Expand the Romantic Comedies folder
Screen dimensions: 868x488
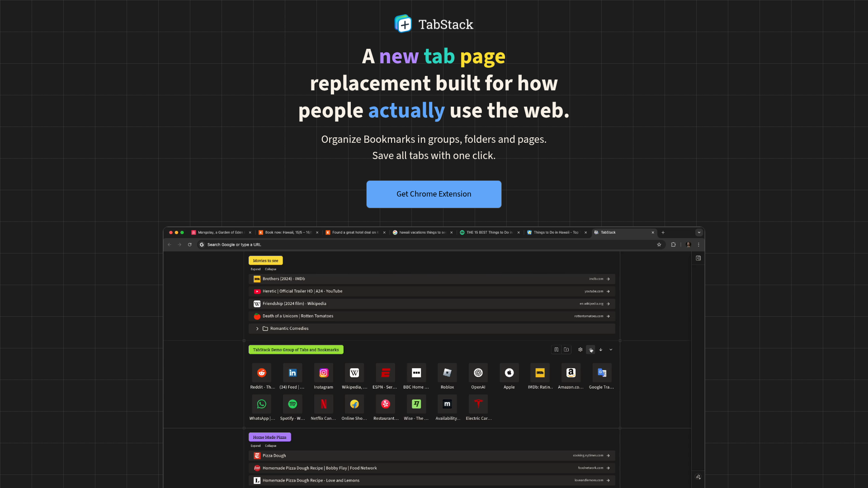tap(257, 328)
